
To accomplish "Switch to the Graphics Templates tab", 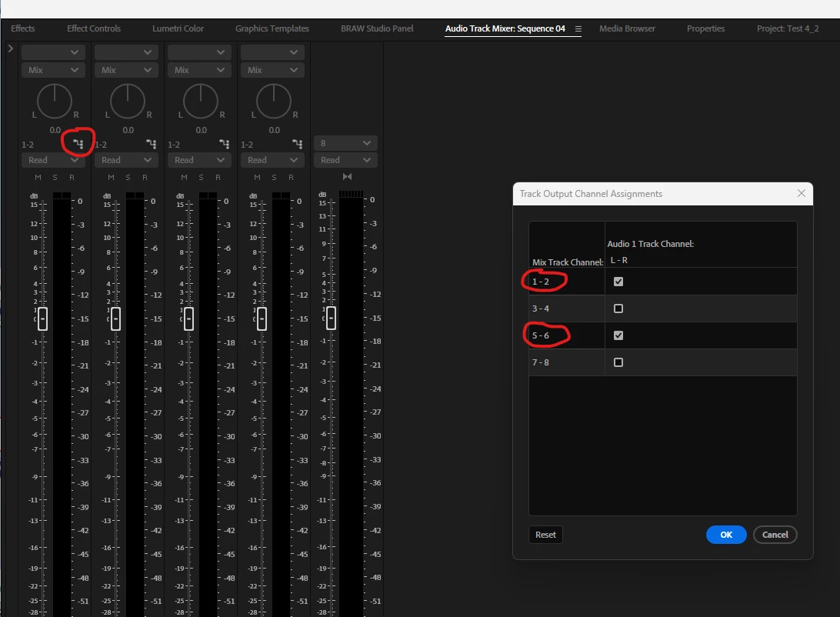I will click(272, 28).
